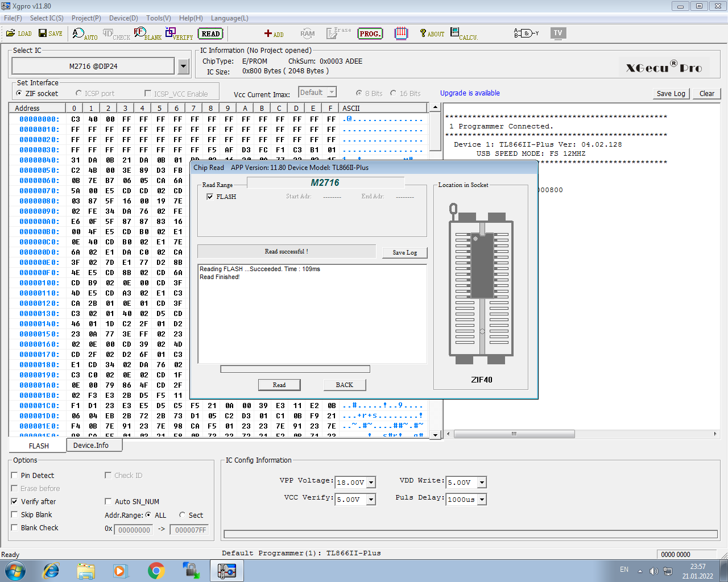Toggle the FLASH read range checkbox
Image resolution: width=728 pixels, height=582 pixels.
pyautogui.click(x=210, y=197)
